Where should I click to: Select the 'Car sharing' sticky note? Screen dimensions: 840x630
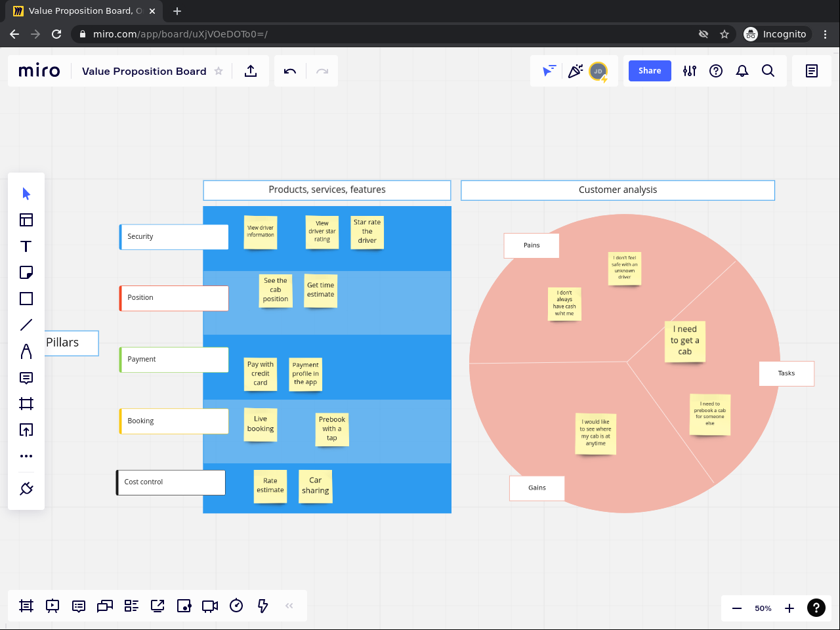click(316, 486)
